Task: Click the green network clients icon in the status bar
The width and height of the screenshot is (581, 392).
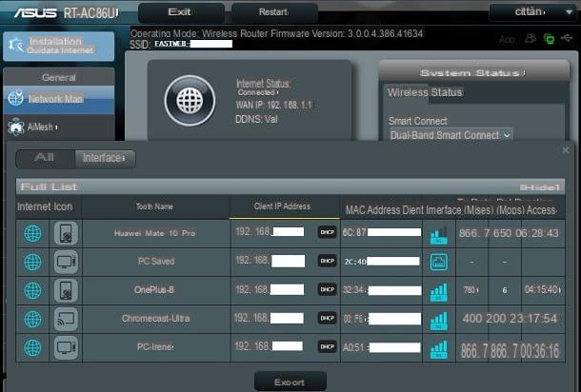Action: point(549,38)
